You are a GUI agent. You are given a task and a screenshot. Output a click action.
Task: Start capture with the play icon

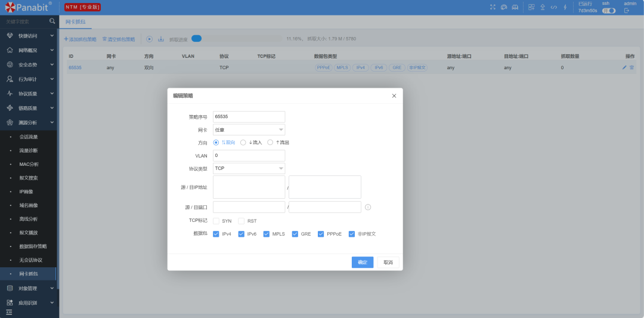150,39
